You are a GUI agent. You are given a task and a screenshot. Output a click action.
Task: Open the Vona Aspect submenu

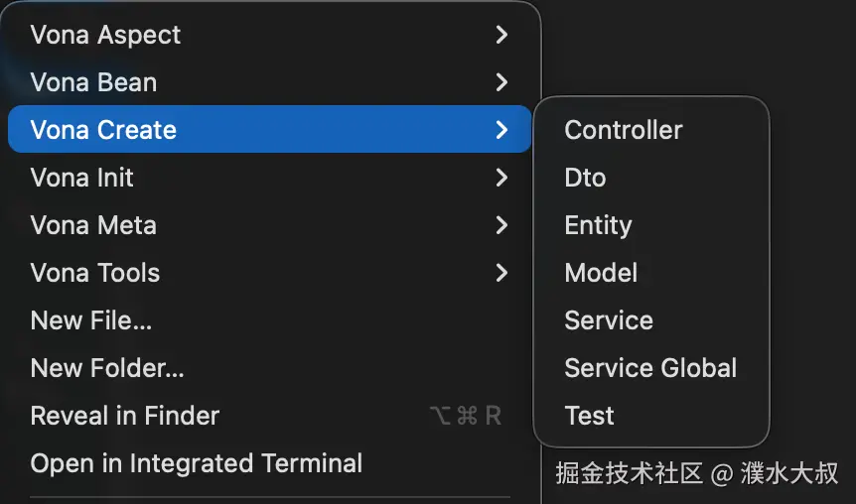tap(105, 35)
